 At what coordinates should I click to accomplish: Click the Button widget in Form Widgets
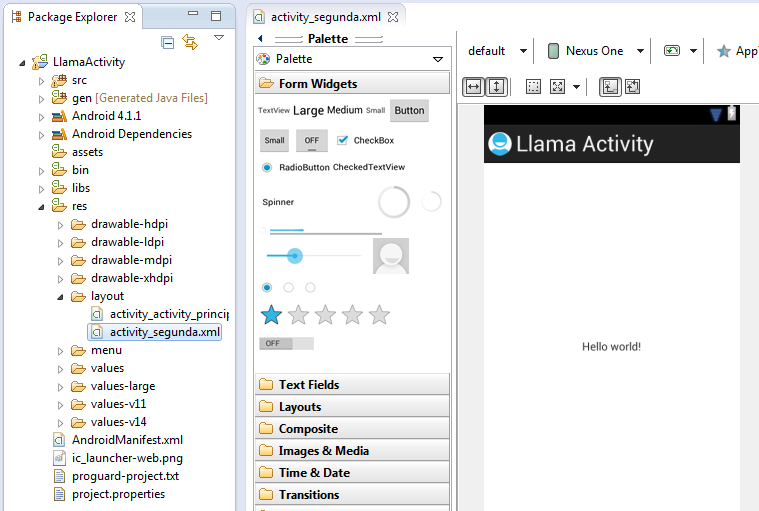[x=409, y=110]
